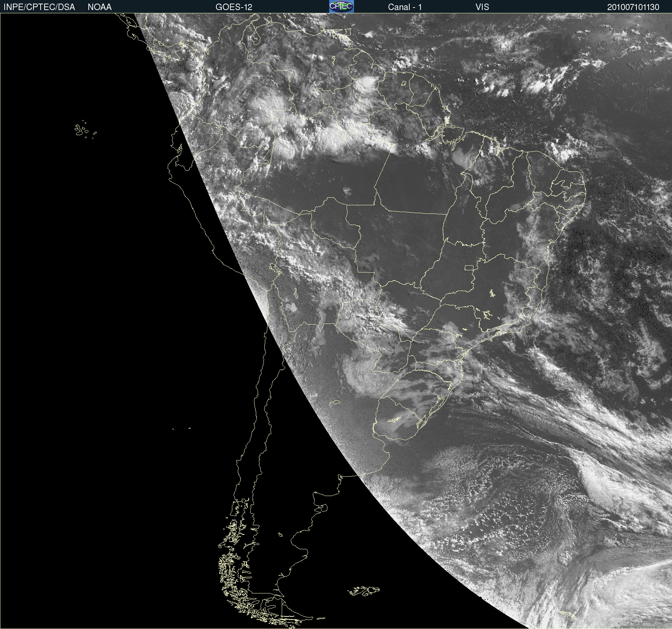Select the Canal - 1 channel label

tap(405, 7)
